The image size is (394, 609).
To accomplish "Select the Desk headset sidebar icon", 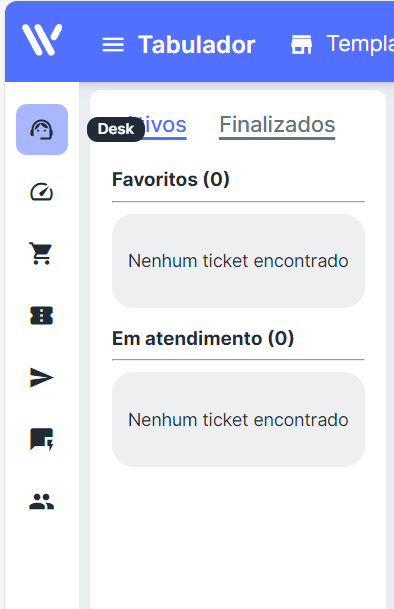I will click(x=42, y=129).
